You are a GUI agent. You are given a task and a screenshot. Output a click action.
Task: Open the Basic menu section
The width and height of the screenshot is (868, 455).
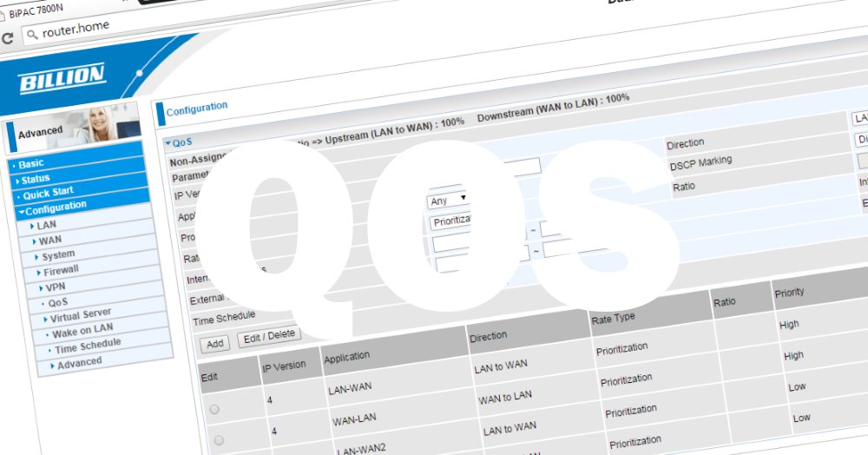[x=31, y=164]
